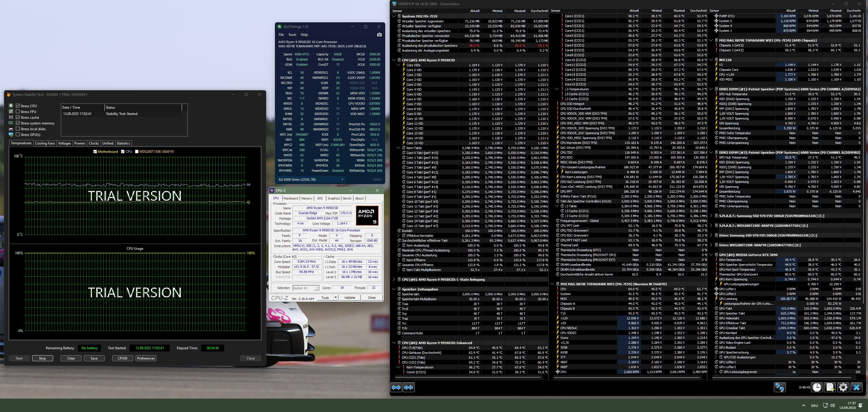This screenshot has width=868, height=412.
Task: Open ZenTimings memory module dropdown
Action: point(342,179)
